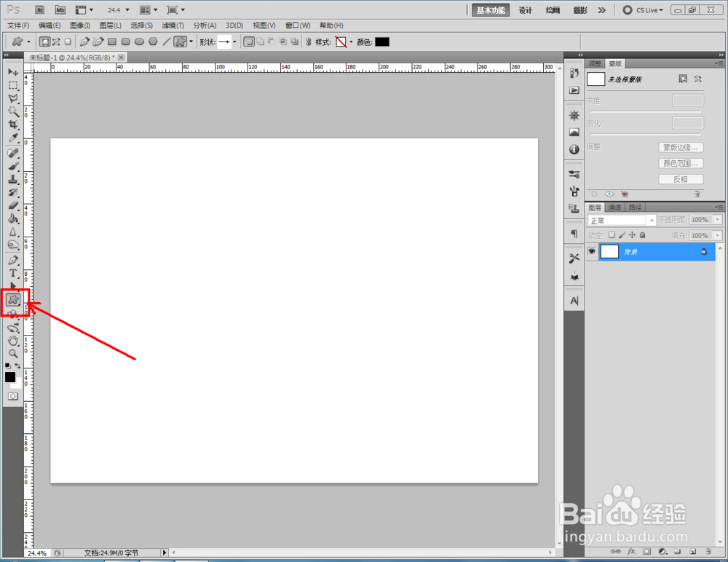Select the Magic Wand tool

[13, 111]
